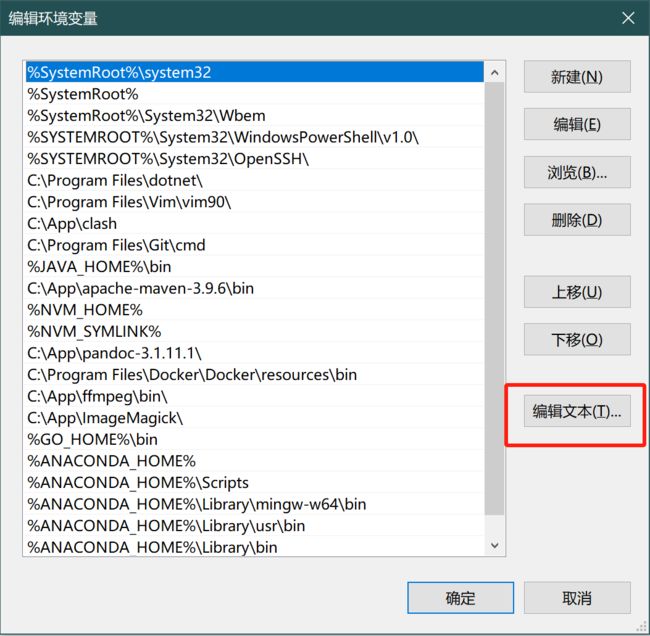Select the apache-maven-3.9.6\bin entry

254,288
